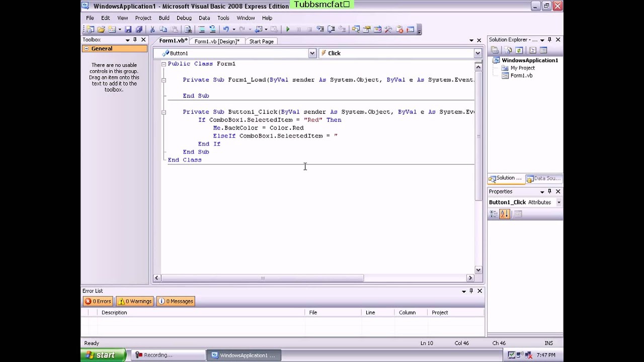Toggle the 0 Errors filter

(98, 301)
